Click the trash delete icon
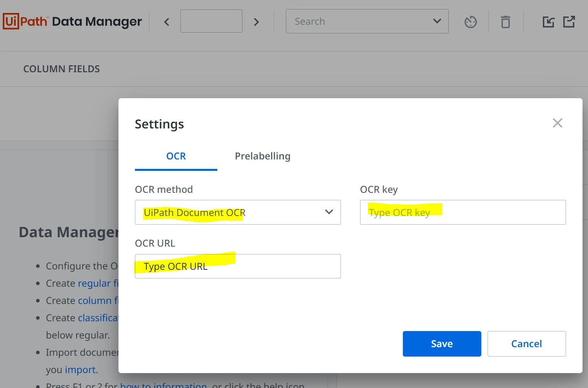588x388 pixels. (x=506, y=22)
